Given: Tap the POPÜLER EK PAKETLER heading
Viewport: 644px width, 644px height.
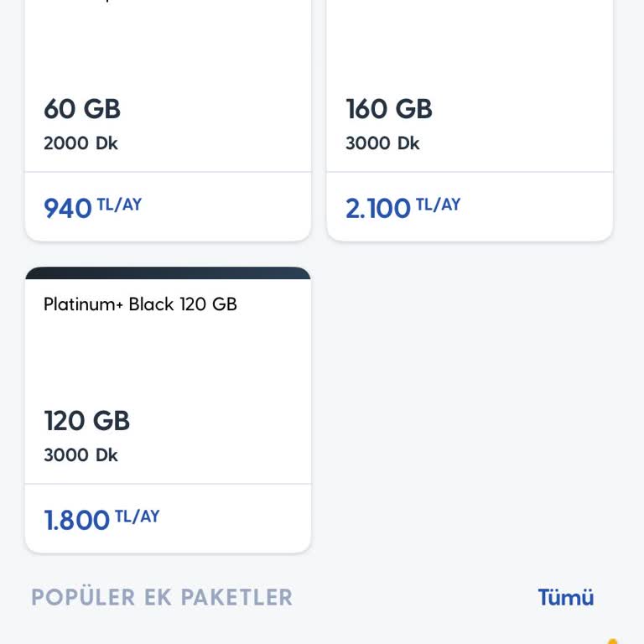Looking at the screenshot, I should 162,597.
